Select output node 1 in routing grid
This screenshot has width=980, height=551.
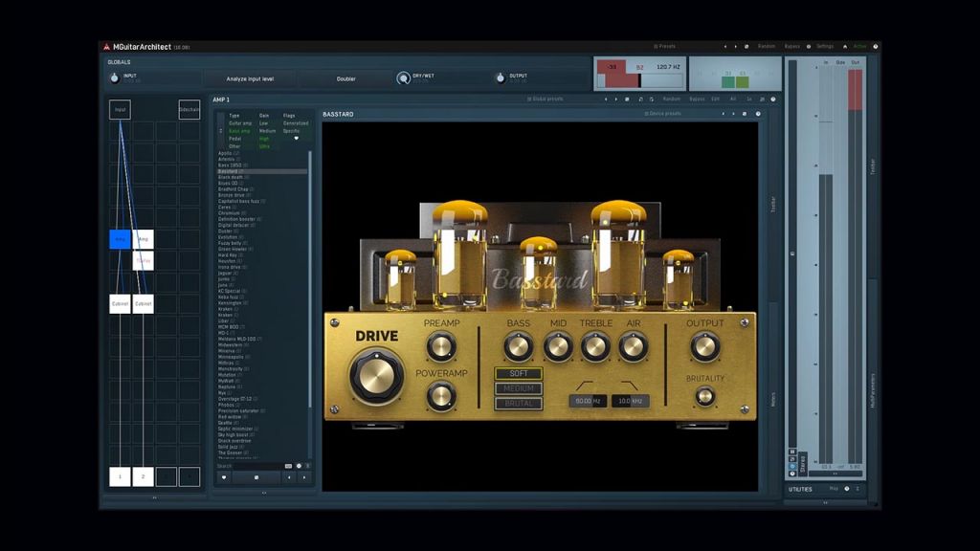[x=120, y=476]
